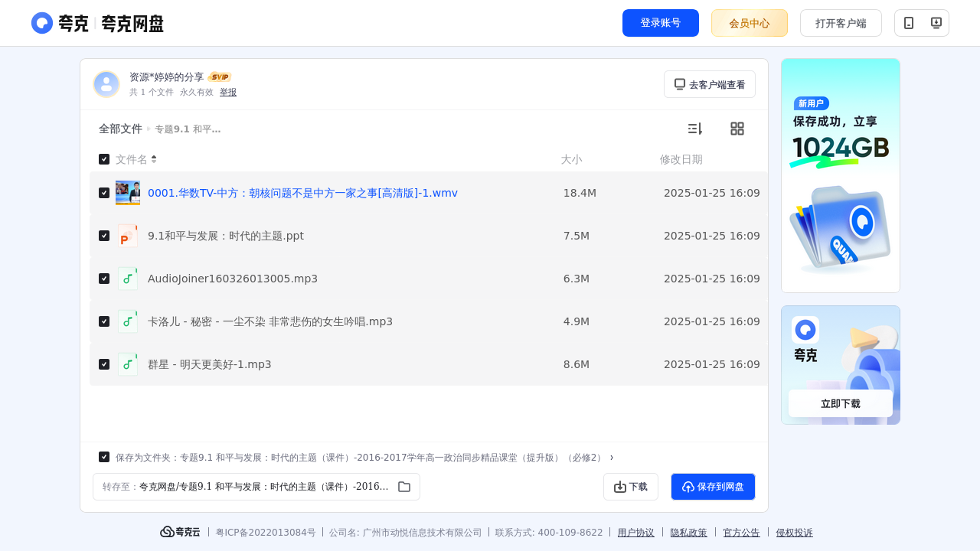Open the 会员中心 button

(750, 23)
